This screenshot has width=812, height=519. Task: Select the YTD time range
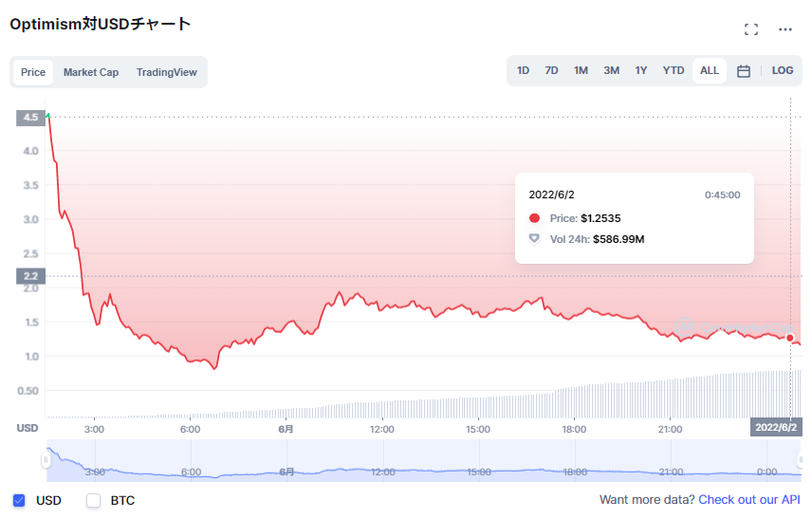coord(674,70)
